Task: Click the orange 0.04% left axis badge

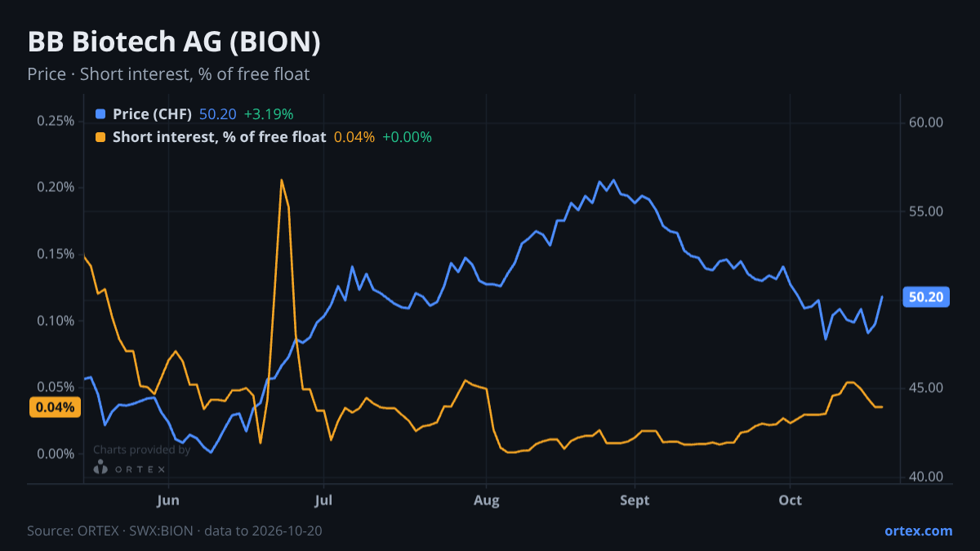Action: (56, 407)
